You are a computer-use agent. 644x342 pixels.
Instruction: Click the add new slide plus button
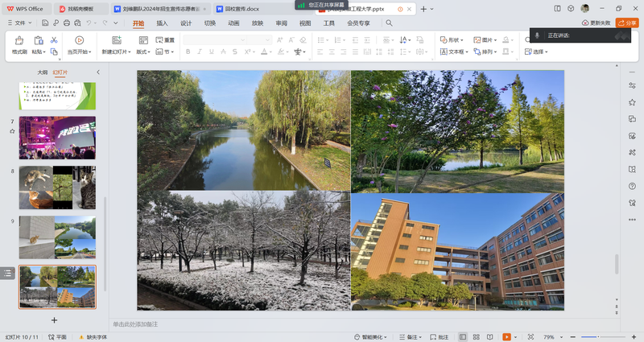55,320
